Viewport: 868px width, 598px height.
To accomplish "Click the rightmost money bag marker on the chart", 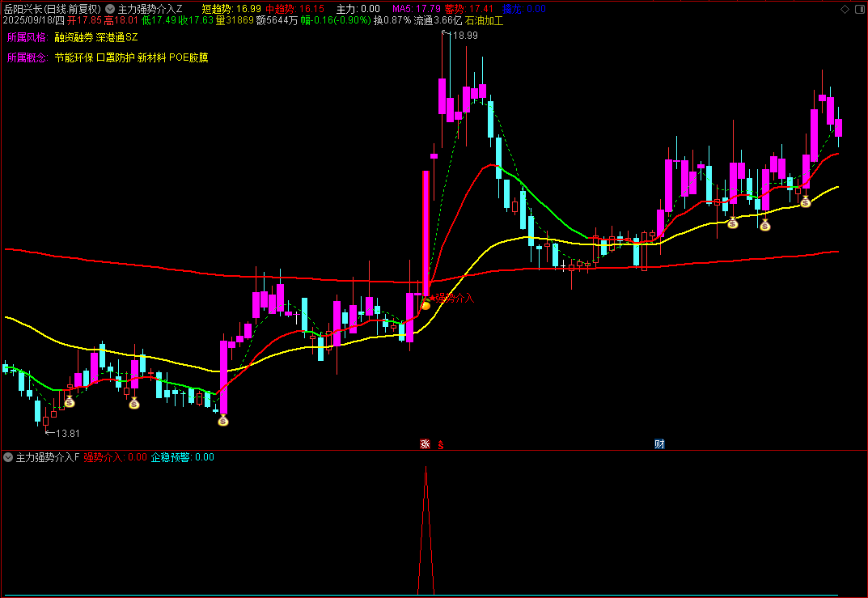I will 806,201.
